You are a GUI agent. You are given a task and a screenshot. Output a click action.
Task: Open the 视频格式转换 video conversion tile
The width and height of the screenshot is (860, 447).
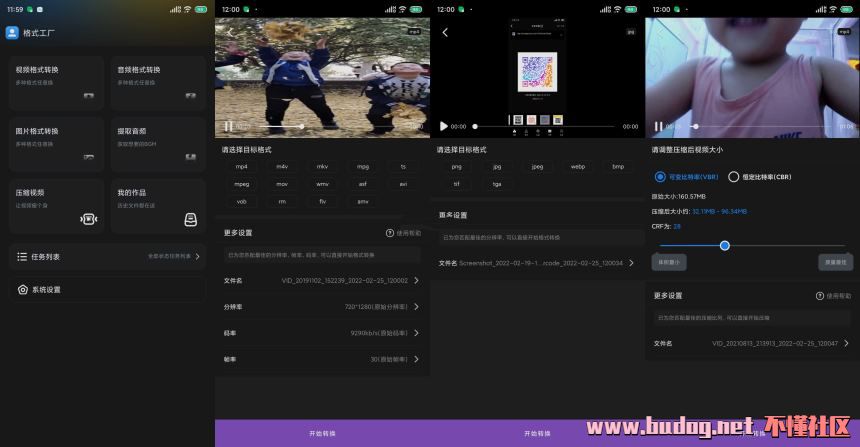point(56,81)
